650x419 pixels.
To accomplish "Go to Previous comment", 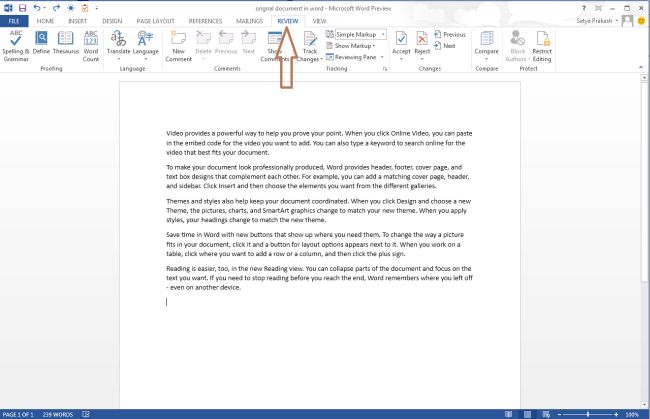I will pos(226,43).
